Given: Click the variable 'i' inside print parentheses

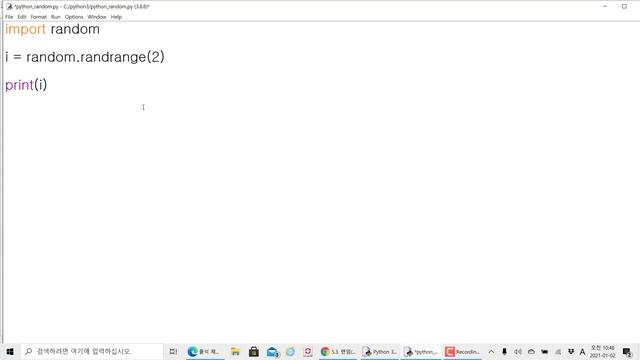Looking at the screenshot, I should pyautogui.click(x=40, y=84).
